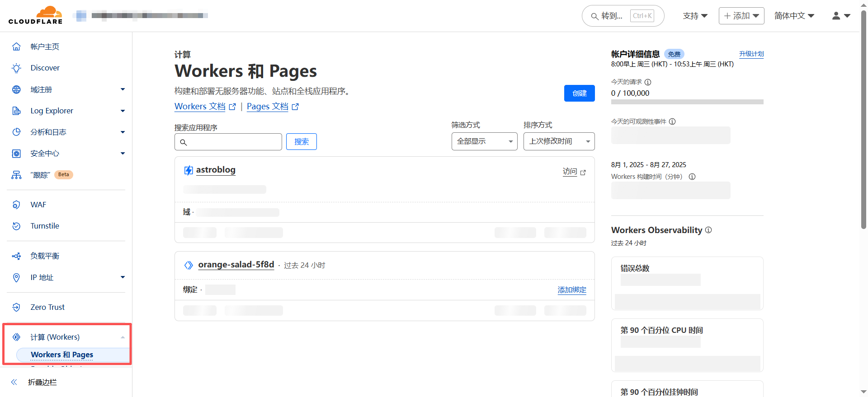Click the load balancing icon
The width and height of the screenshot is (868, 397).
16,256
